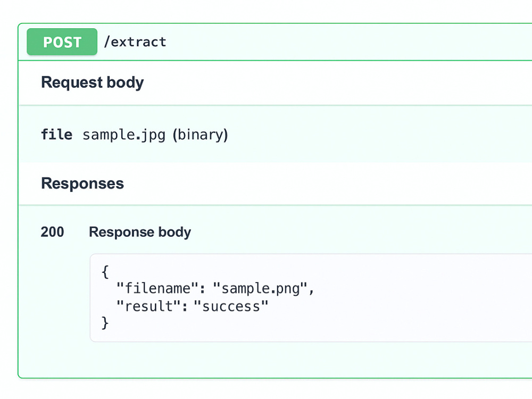Select the 200 status code
The image size is (532, 399).
point(52,232)
